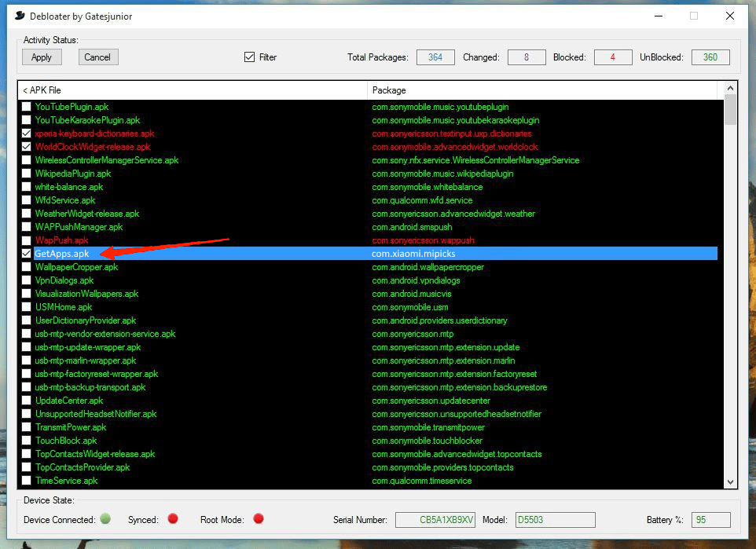Click the Battery percentage field
The image size is (756, 549).
point(710,520)
